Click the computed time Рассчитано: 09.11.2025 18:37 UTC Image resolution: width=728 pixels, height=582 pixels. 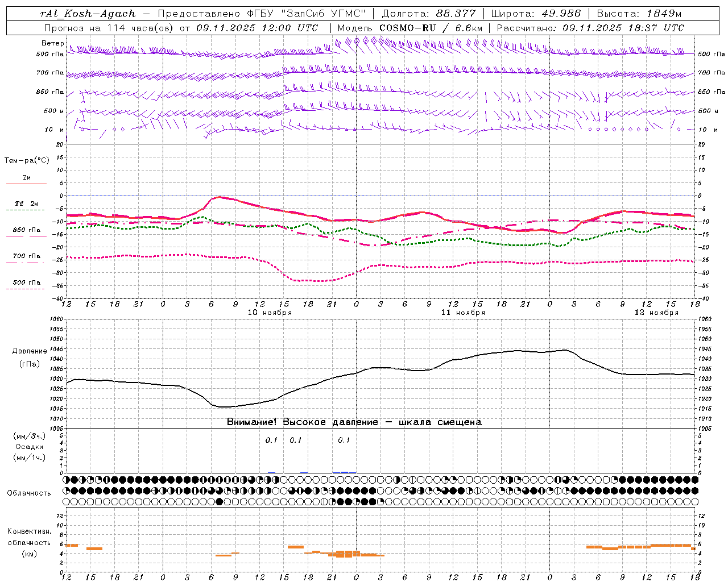[590, 28]
